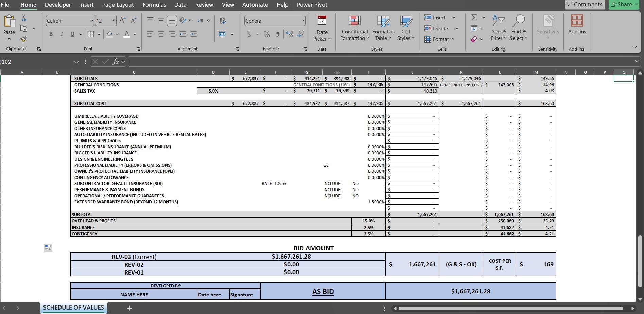Click the Insert Function fx button

coord(116,62)
